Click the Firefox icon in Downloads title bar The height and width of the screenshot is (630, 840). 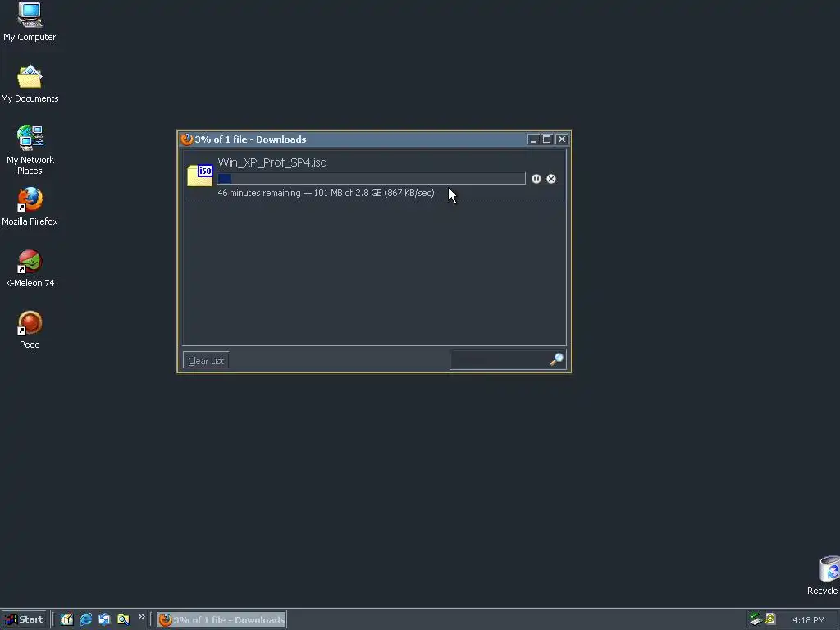187,139
